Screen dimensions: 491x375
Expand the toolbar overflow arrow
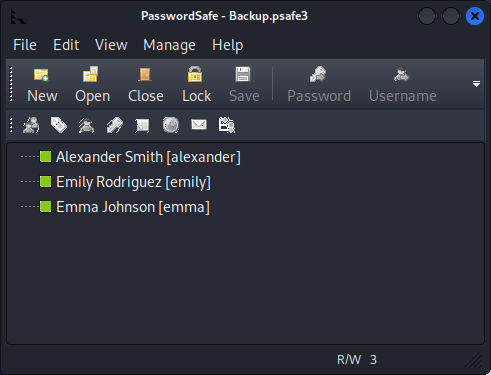coord(476,84)
